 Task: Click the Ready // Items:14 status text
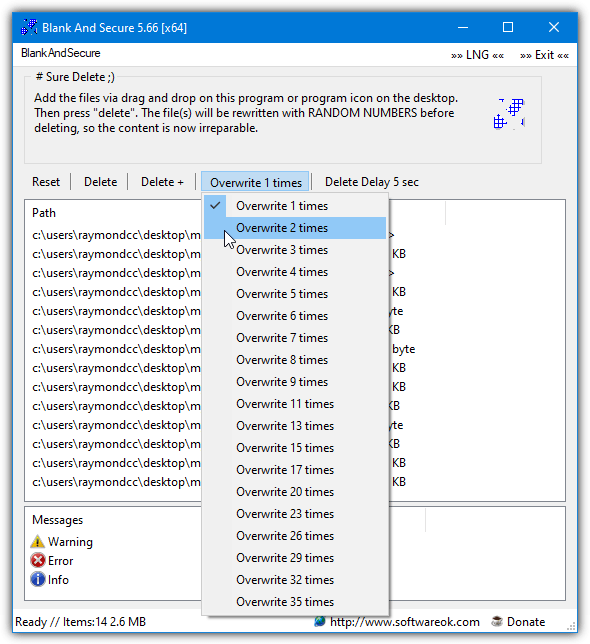[x=80, y=622]
